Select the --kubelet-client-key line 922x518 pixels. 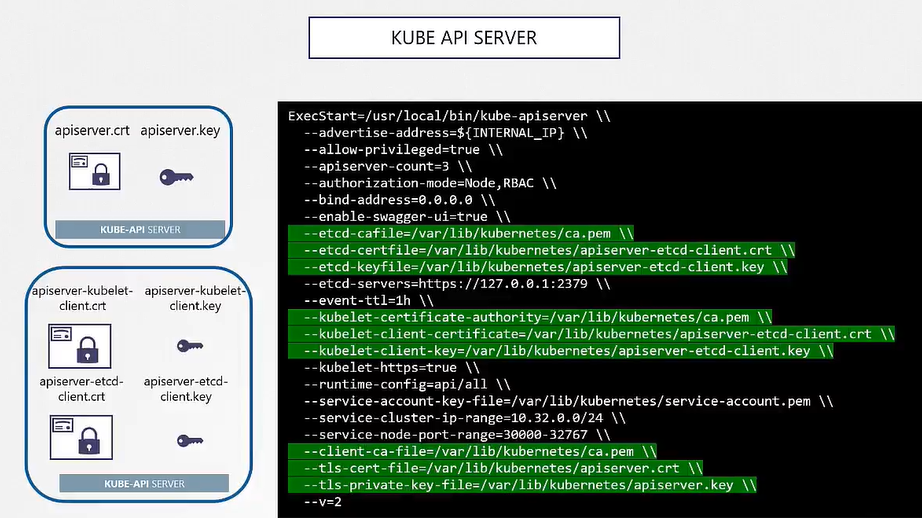click(x=567, y=351)
